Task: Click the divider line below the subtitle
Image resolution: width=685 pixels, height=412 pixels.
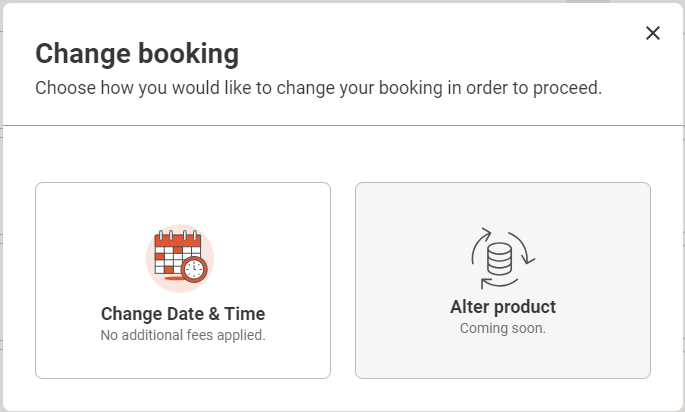Action: pos(342,125)
